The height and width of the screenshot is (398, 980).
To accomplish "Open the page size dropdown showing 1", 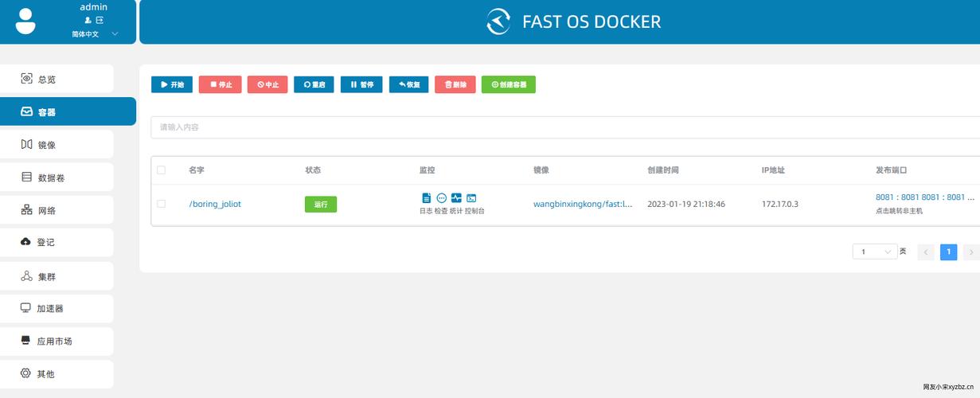I will pos(875,252).
